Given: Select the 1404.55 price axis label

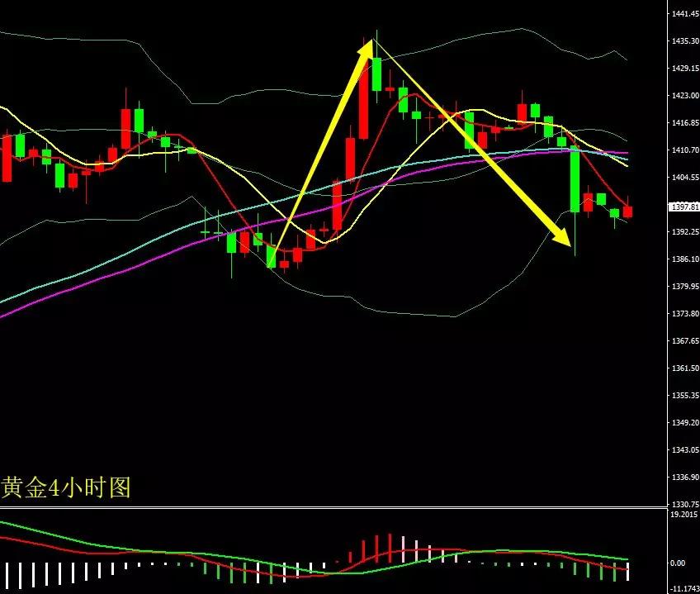Looking at the screenshot, I should [685, 178].
